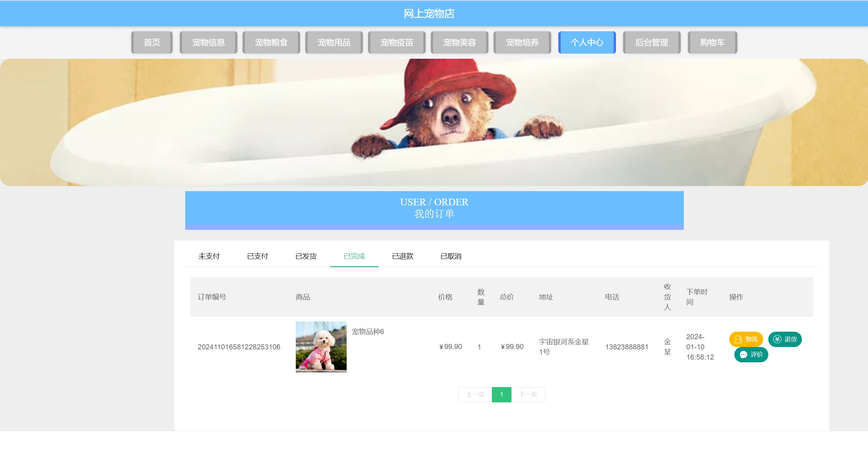The width and height of the screenshot is (868, 475).
Task: Click page number 1 in pagination
Action: tap(501, 394)
